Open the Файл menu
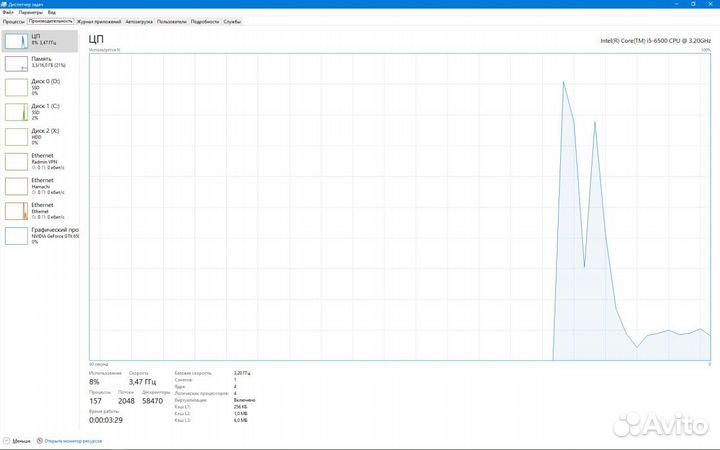 coord(8,12)
